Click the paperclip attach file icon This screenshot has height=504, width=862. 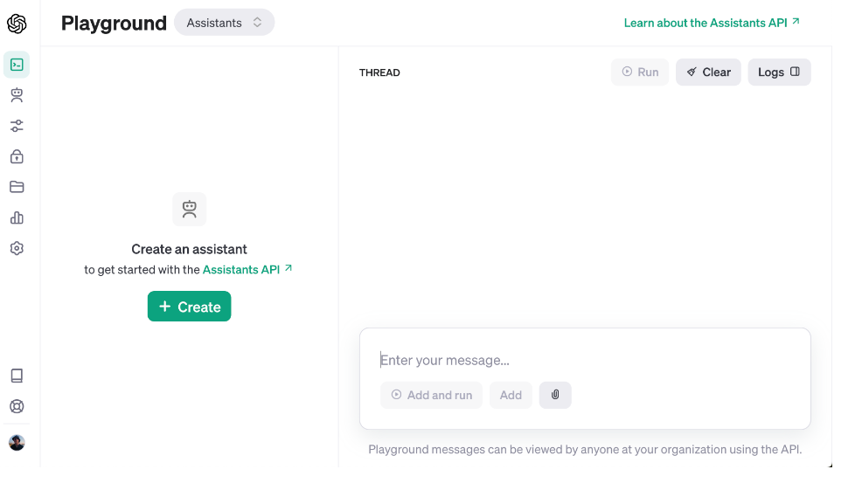tap(555, 395)
